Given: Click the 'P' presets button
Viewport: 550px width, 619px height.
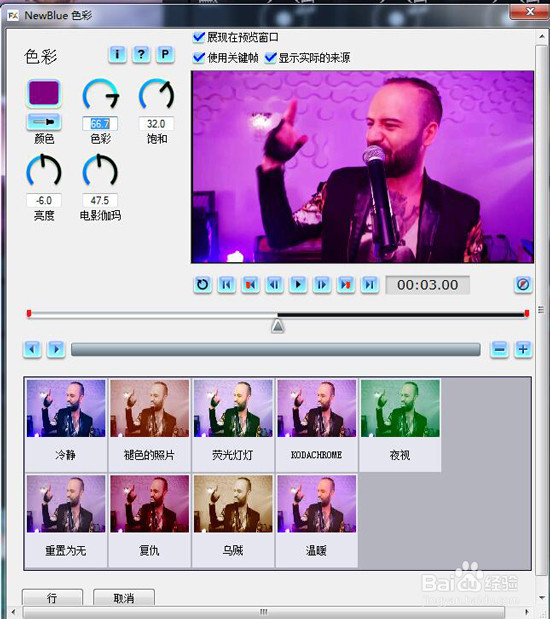Looking at the screenshot, I should coord(165,54).
